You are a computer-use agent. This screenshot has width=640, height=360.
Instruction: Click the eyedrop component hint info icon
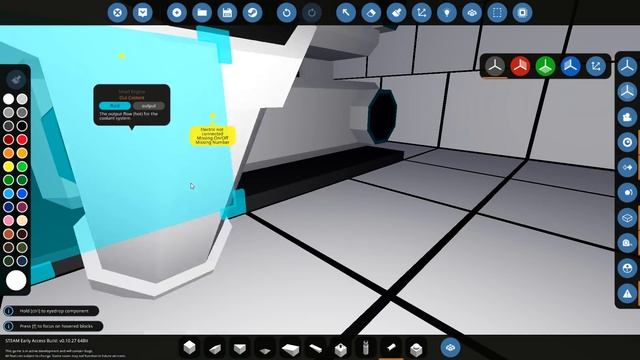(9, 311)
